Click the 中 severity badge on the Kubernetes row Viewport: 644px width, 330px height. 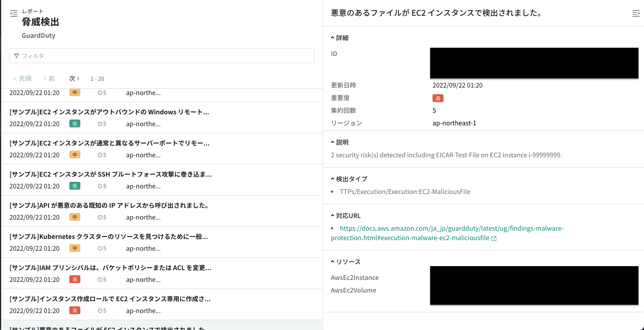[75, 248]
